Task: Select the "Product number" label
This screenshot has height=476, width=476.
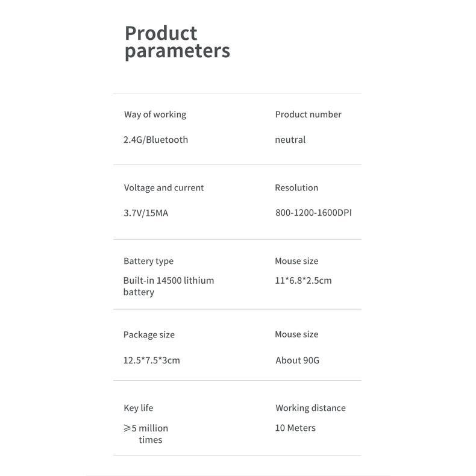Action: 308,114
